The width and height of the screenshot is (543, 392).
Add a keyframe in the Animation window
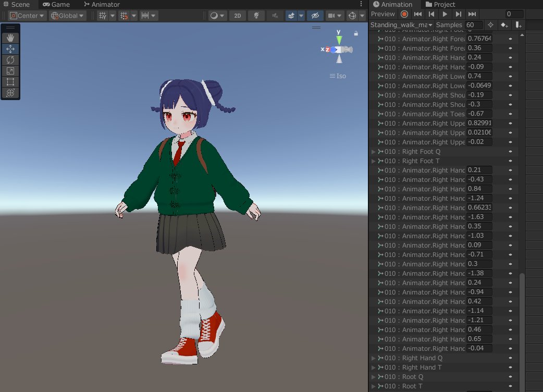[504, 25]
